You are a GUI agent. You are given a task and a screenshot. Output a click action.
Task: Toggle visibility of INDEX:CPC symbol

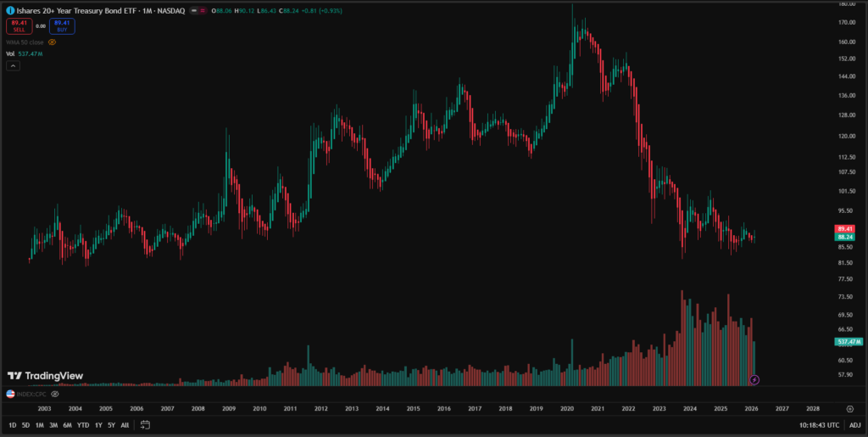(54, 394)
